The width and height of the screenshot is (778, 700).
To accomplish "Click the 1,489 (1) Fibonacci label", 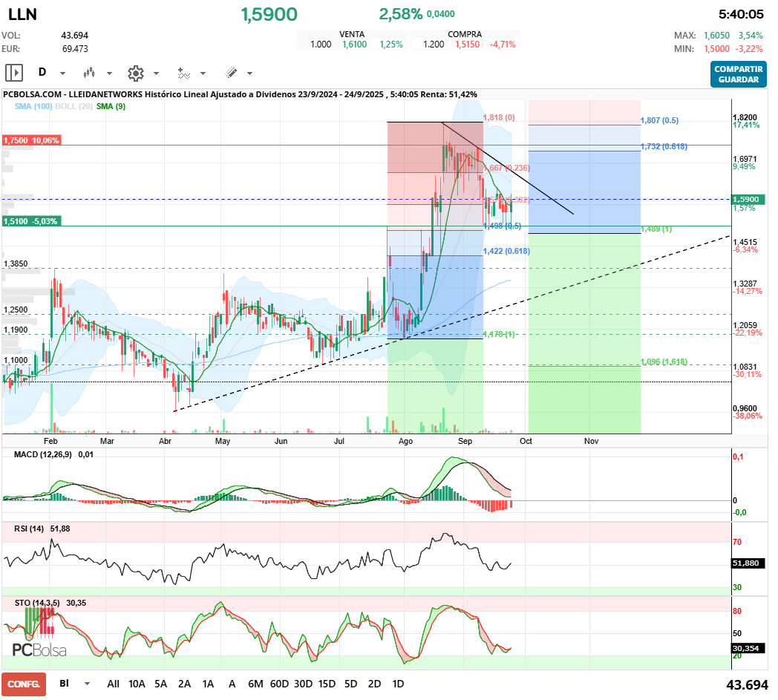I will click(656, 229).
